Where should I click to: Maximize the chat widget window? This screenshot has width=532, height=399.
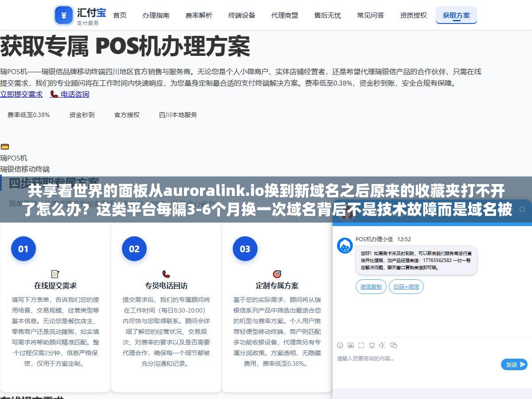[522, 209]
